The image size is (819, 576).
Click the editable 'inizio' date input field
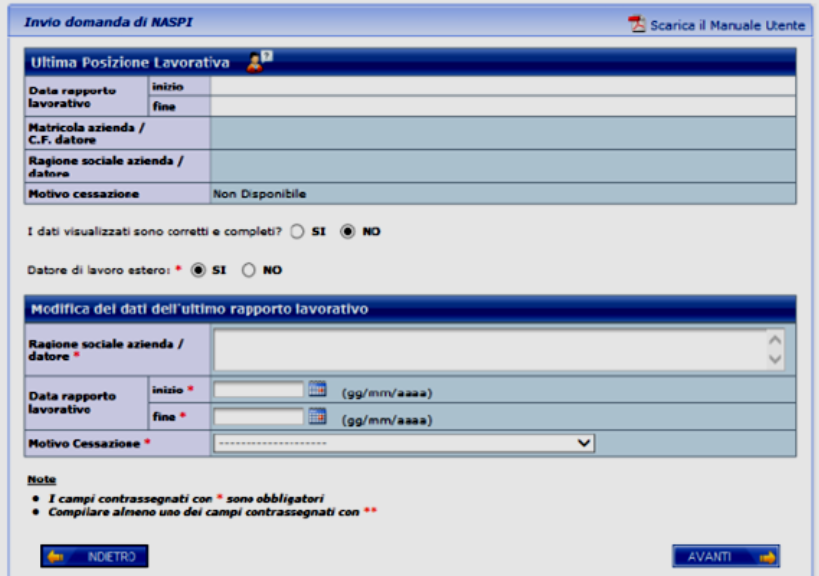(x=258, y=390)
